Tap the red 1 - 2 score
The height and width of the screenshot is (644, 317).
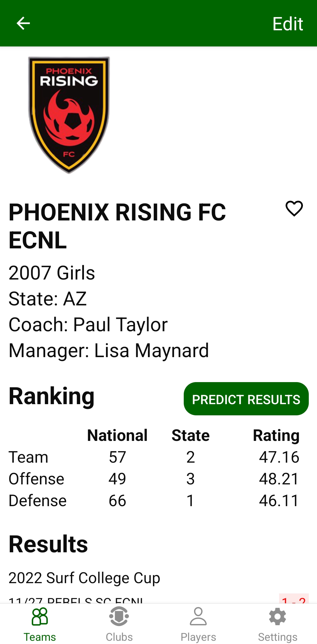click(x=294, y=600)
